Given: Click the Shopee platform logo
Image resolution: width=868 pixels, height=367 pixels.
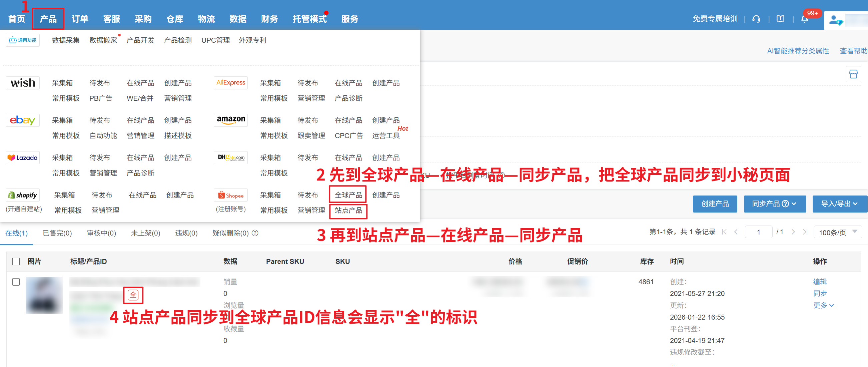Looking at the screenshot, I should [231, 195].
